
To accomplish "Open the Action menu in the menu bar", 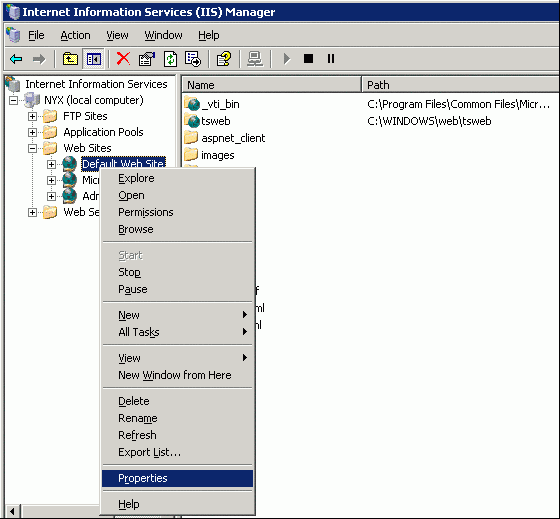I will pyautogui.click(x=75, y=35).
